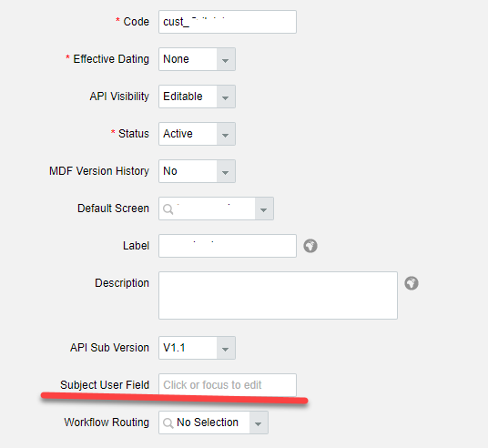This screenshot has height=448, width=488.
Task: Expand the Default Screen dropdown arrow
Action: [x=264, y=209]
